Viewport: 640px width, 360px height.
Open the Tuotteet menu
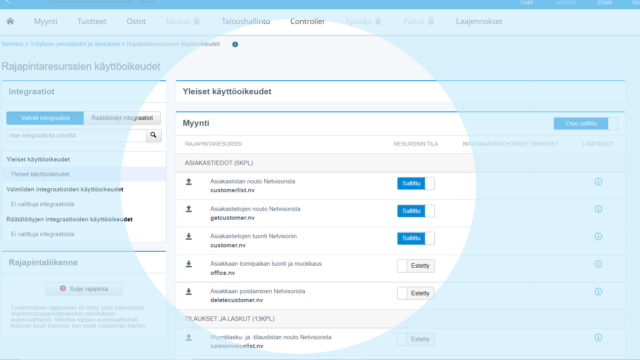click(92, 21)
